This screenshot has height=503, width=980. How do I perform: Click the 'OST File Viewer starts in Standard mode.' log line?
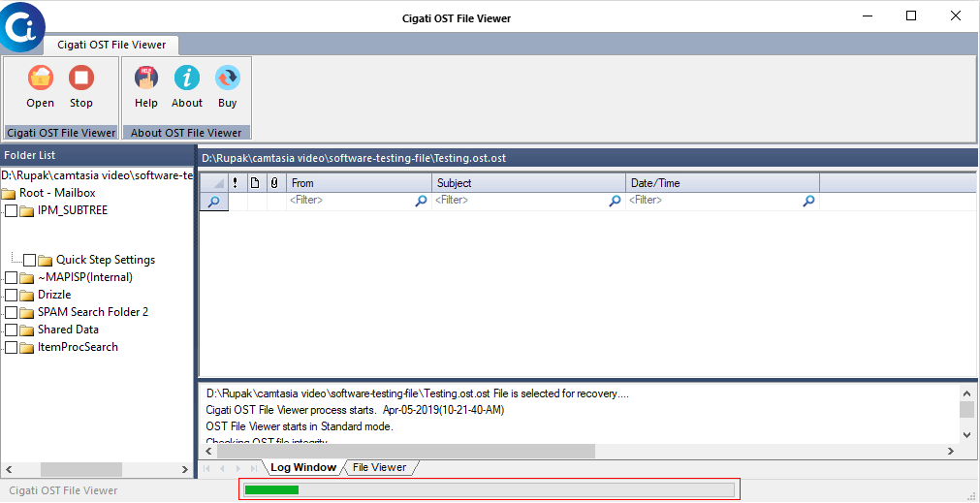click(300, 426)
